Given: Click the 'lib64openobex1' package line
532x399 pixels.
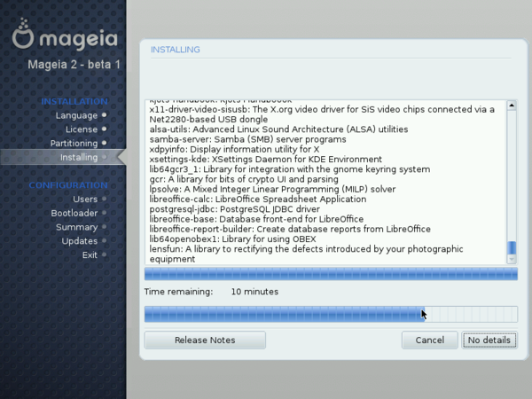Looking at the screenshot, I should 232,239.
